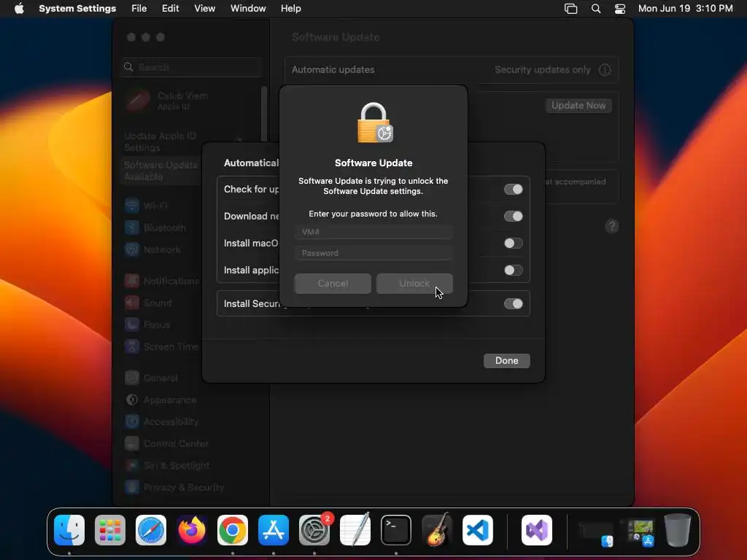
Task: Click the username field showing VM4
Action: 373,232
